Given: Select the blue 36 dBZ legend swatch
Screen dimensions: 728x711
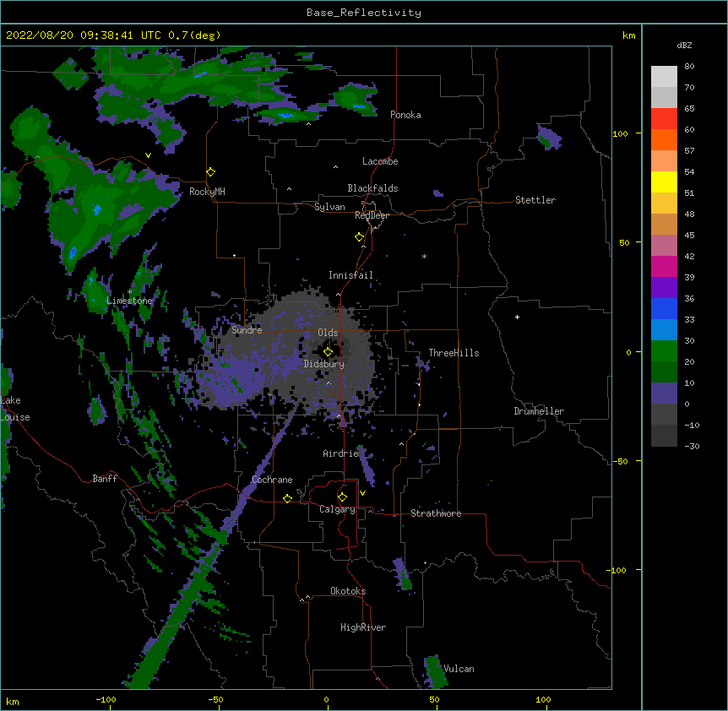Looking at the screenshot, I should click(x=664, y=308).
